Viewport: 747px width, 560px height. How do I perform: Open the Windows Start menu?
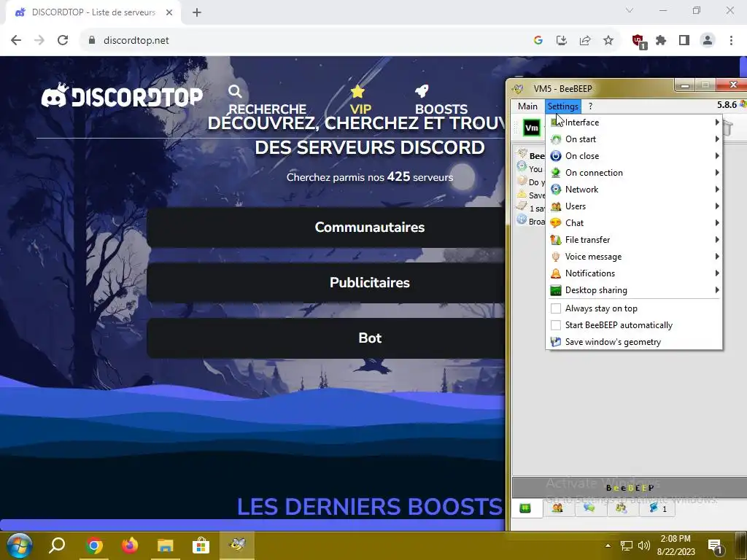pyautogui.click(x=19, y=545)
